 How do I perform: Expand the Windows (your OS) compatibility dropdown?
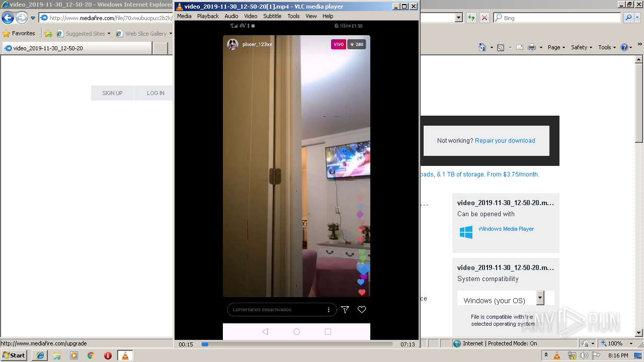540,298
